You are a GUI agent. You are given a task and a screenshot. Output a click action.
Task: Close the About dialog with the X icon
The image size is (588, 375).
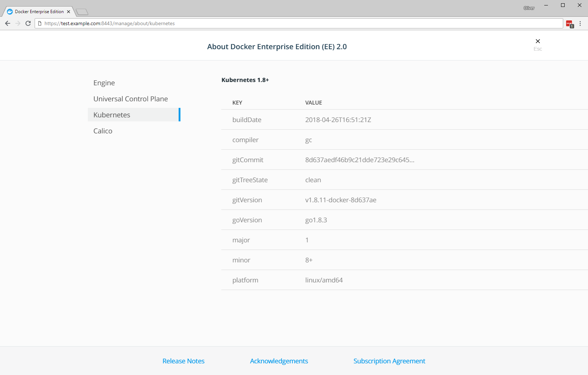538,41
